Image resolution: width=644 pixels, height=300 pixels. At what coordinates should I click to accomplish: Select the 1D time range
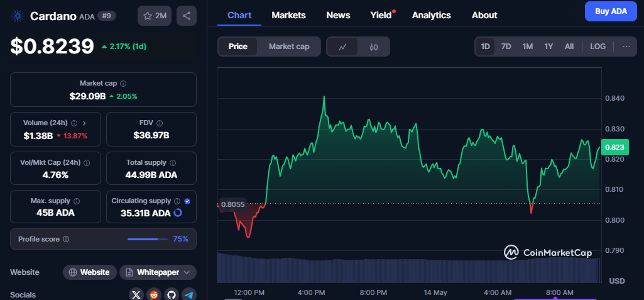click(486, 47)
